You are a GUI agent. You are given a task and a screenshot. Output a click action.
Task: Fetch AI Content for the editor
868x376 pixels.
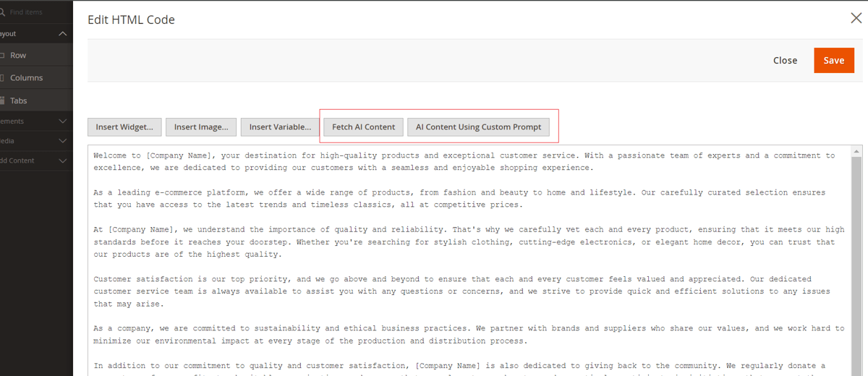pos(363,127)
